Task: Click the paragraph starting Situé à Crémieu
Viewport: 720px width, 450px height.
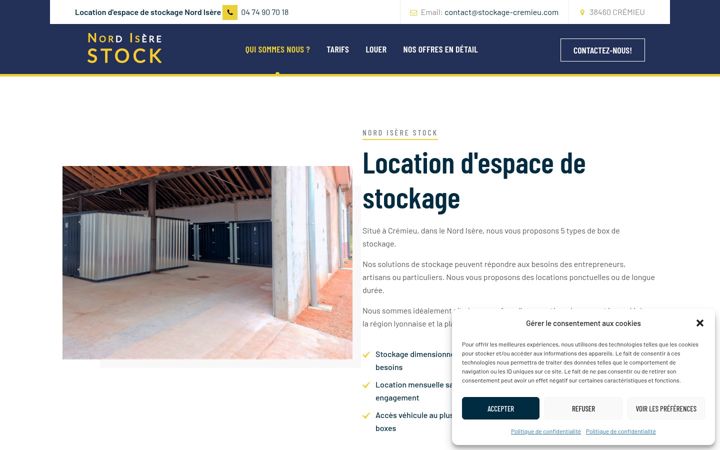Action: point(491,237)
